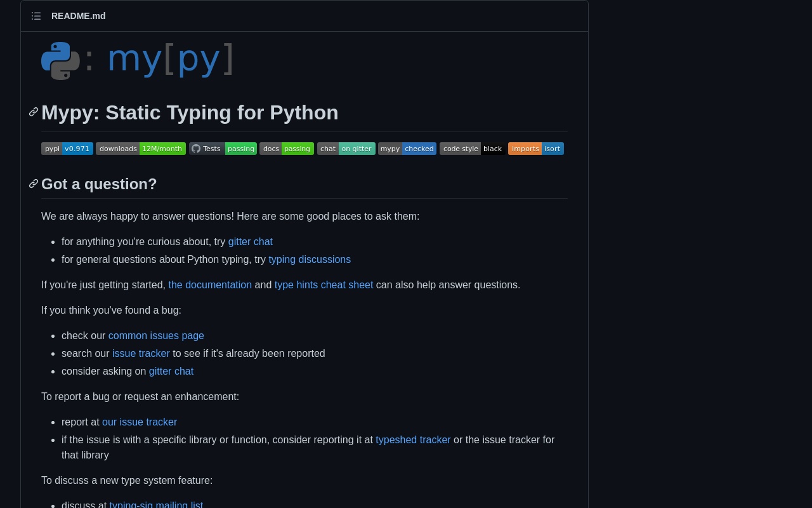Click the chat on gitter badge
This screenshot has width=812, height=508.
pos(346,149)
